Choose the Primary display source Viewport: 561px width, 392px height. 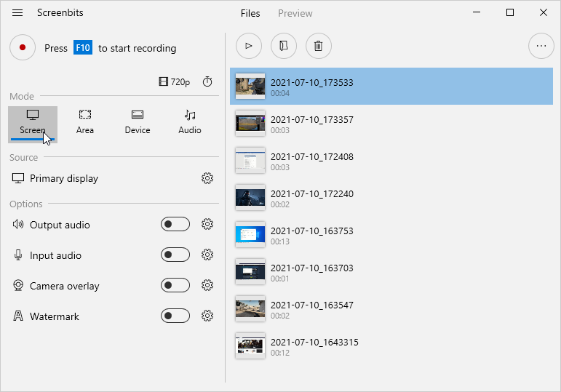pyautogui.click(x=55, y=178)
